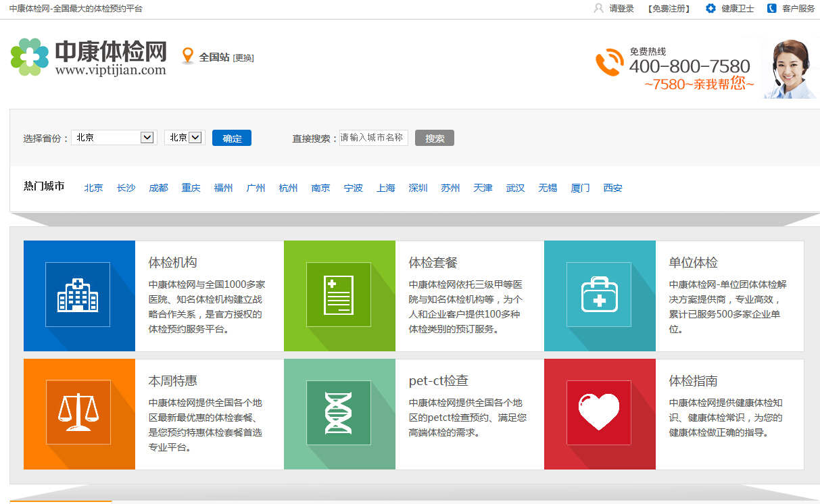
Task: Select hot city 深圳
Action: tap(418, 188)
